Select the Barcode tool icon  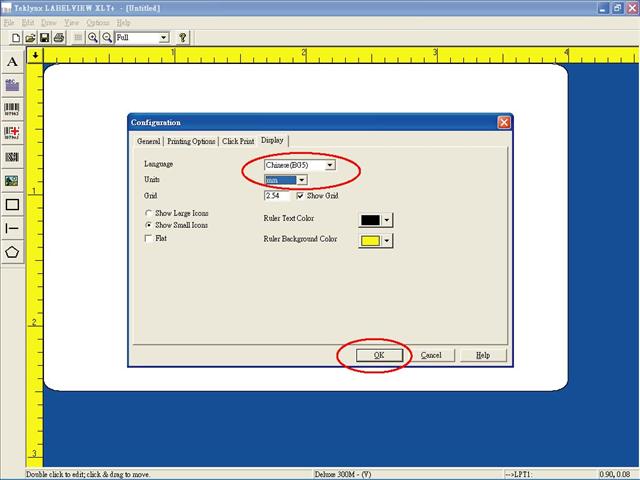(12, 109)
